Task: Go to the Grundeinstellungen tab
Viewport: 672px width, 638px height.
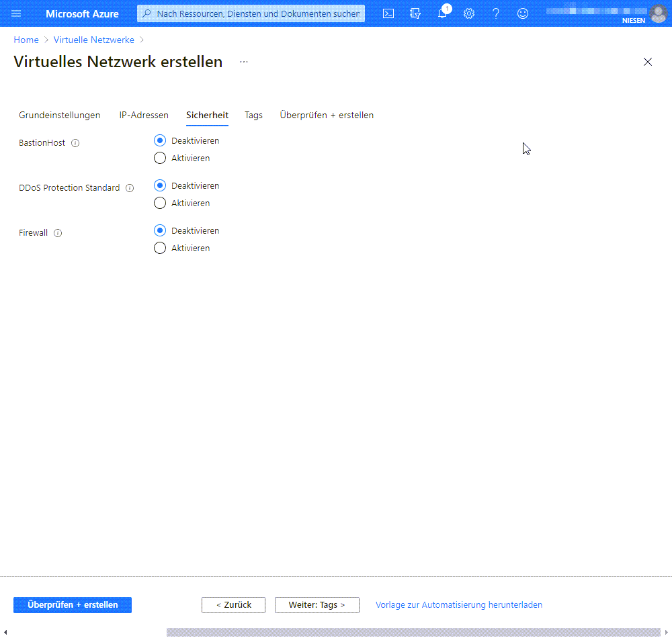Action: pyautogui.click(x=60, y=116)
